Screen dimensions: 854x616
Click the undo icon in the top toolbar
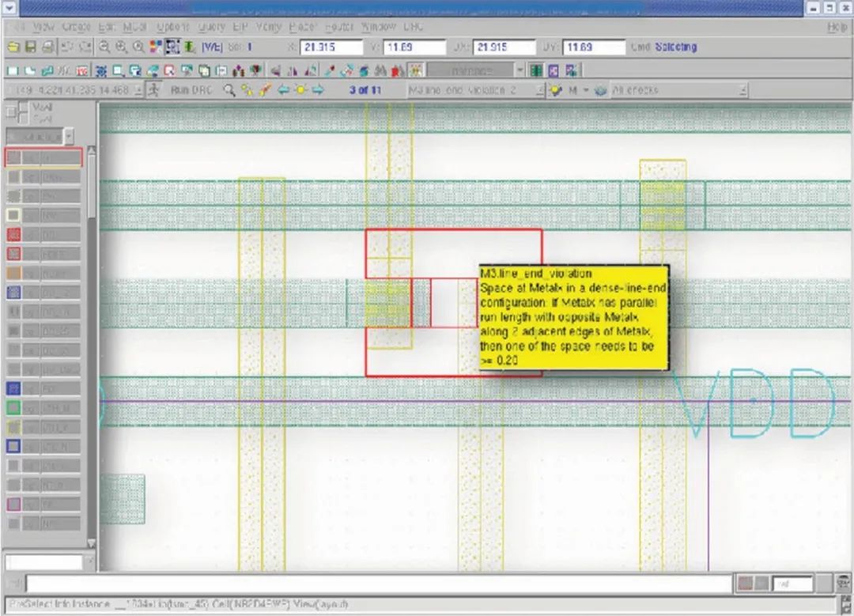coord(67,47)
